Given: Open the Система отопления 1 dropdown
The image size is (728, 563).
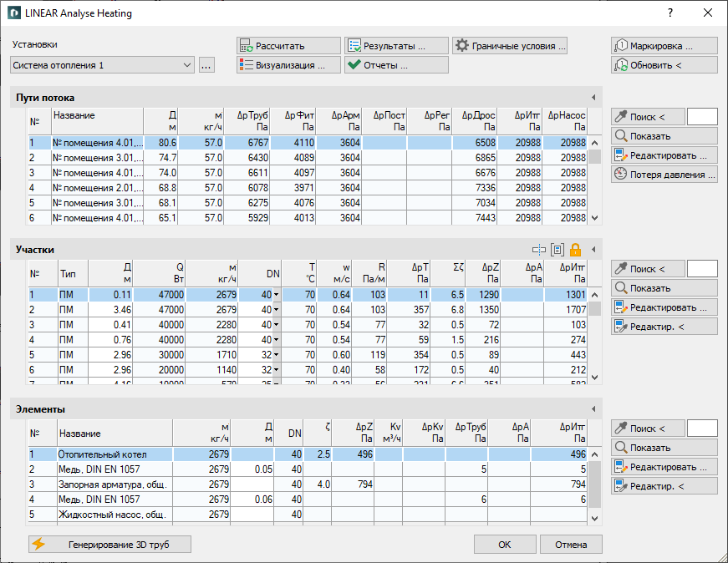Looking at the screenshot, I should [102, 65].
